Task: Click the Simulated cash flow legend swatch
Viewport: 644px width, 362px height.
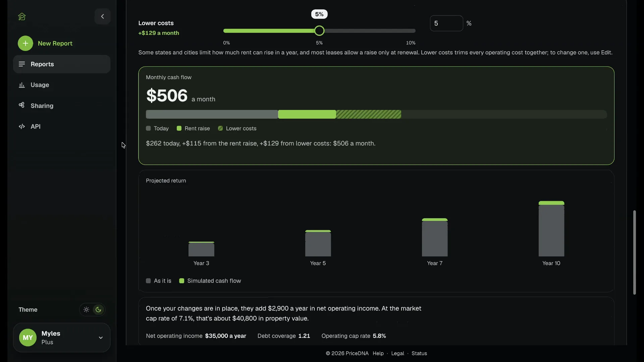Action: tap(182, 281)
